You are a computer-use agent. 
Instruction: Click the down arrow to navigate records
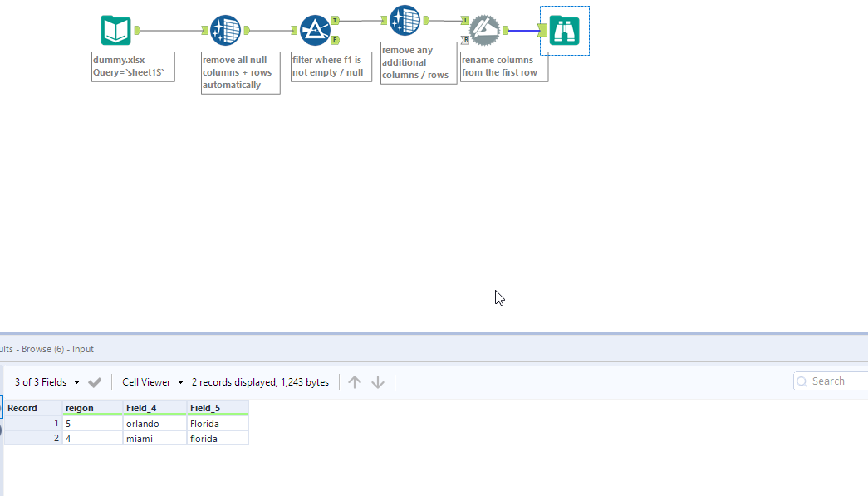[378, 381]
